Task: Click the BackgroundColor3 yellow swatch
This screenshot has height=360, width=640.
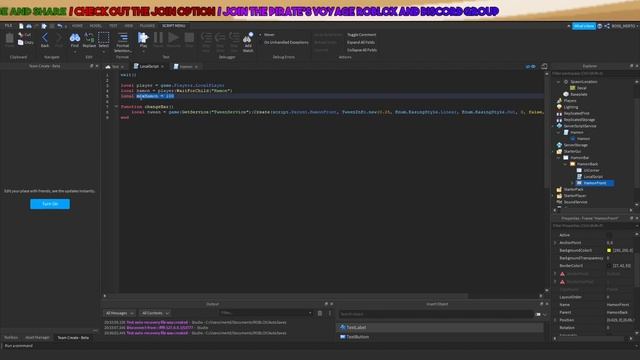Action: coord(609,251)
